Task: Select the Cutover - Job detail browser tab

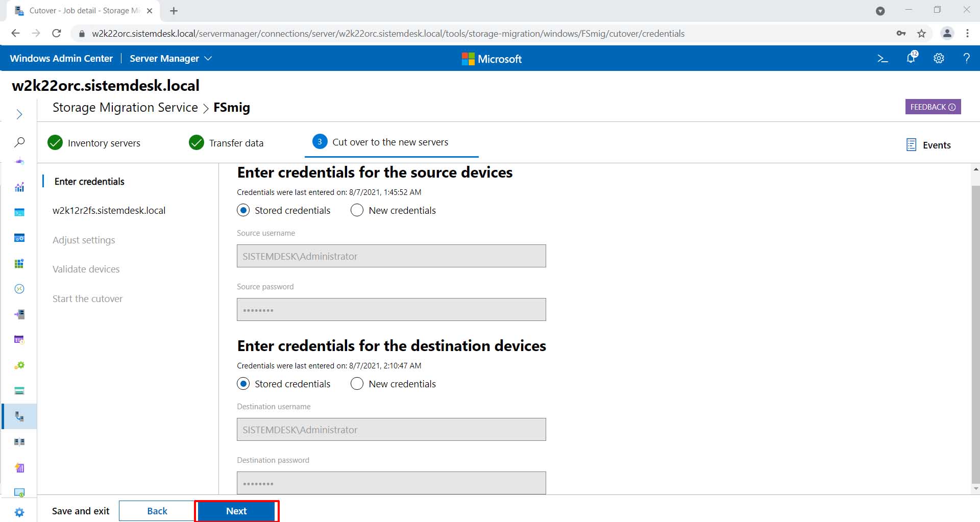Action: coord(84,11)
